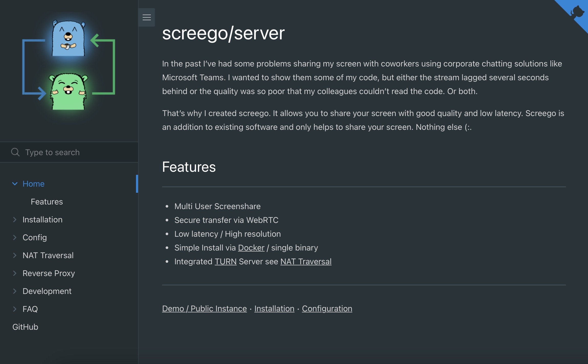The width and height of the screenshot is (588, 364).
Task: Go to the Home sidebar entry
Action: point(33,184)
